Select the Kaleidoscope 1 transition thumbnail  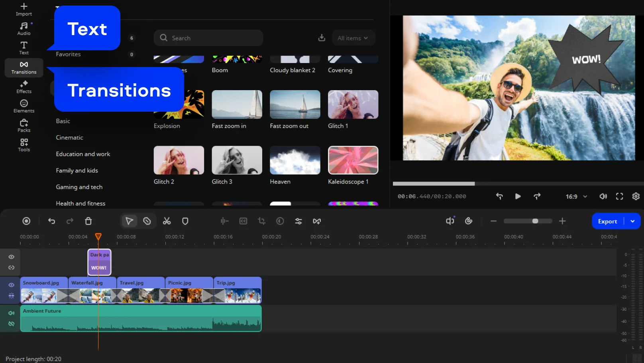click(353, 160)
